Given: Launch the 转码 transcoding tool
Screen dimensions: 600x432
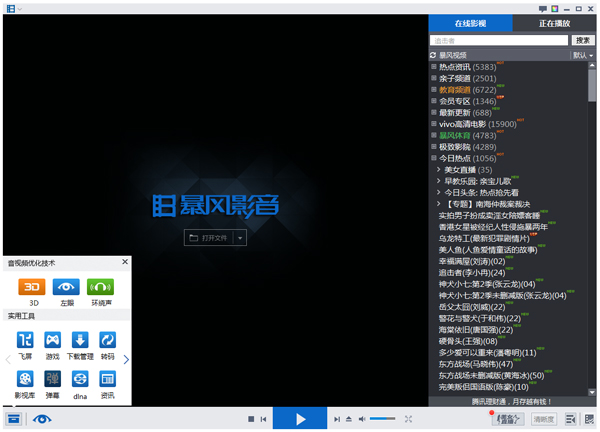Looking at the screenshot, I should [108, 340].
